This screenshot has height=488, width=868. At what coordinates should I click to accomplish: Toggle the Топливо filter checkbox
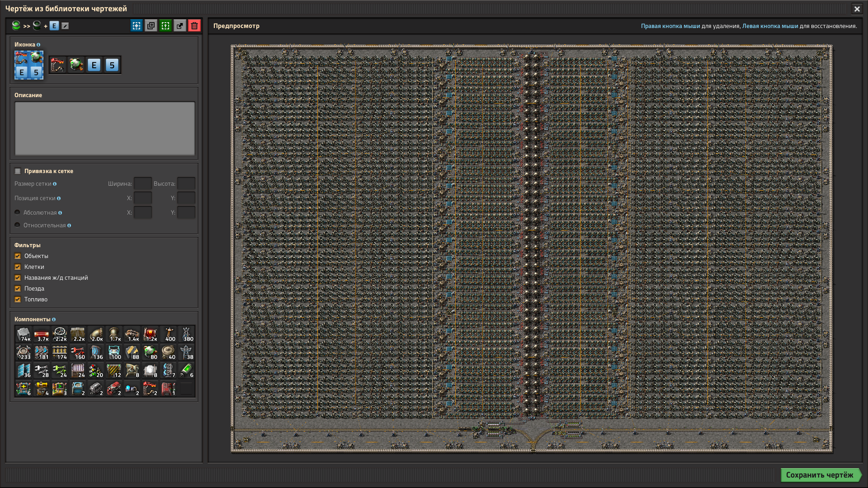18,300
